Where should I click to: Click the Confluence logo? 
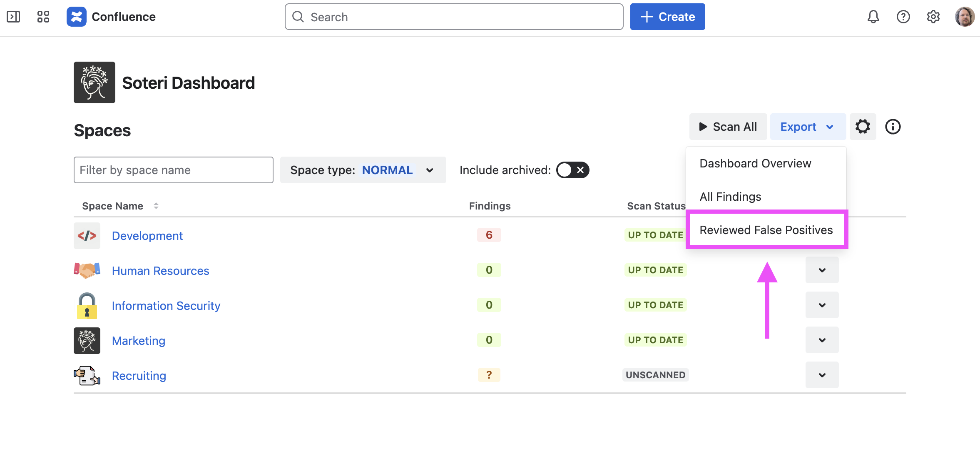77,17
